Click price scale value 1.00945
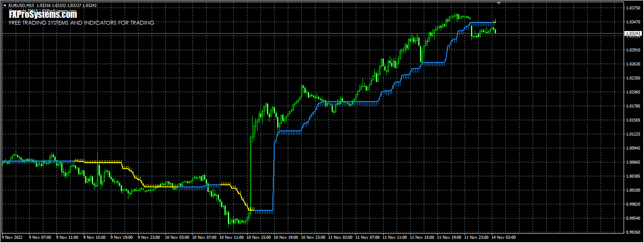 (633, 148)
